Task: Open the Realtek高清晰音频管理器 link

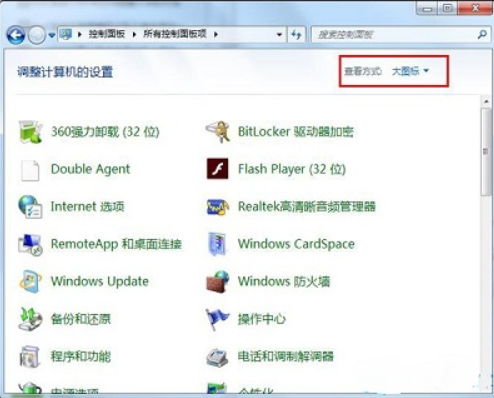Action: pos(307,207)
